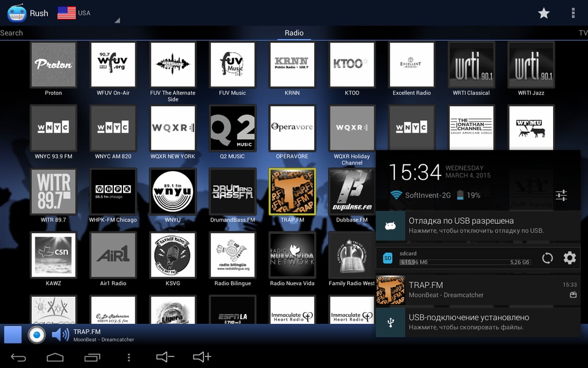Select the Q2 MUSIC station

click(233, 128)
